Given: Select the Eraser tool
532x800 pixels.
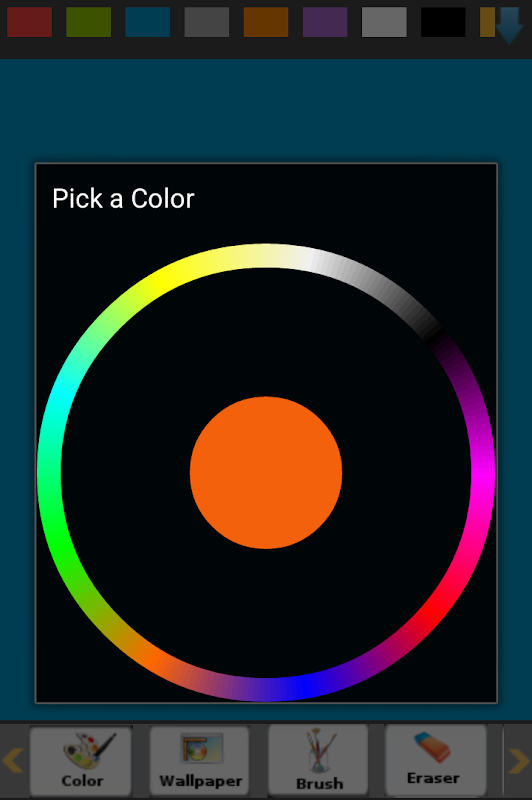Looking at the screenshot, I should point(436,760).
